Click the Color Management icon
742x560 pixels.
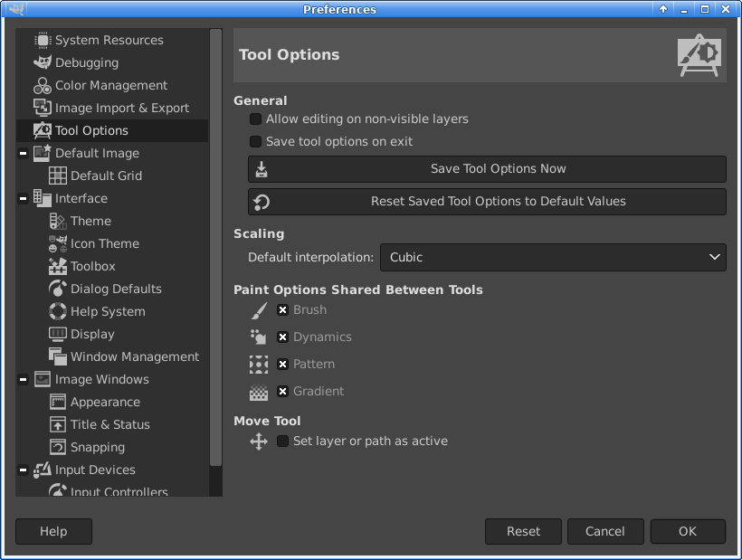(x=42, y=85)
